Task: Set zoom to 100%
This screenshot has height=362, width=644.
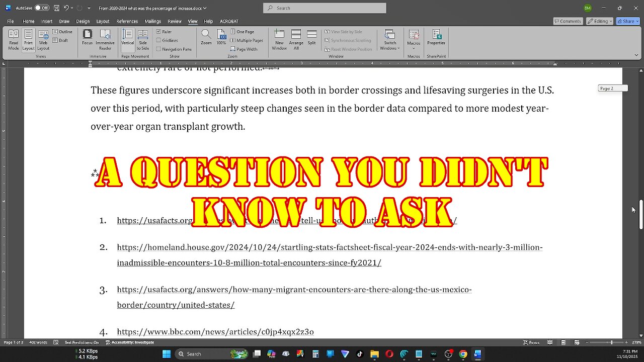Action: (x=221, y=38)
